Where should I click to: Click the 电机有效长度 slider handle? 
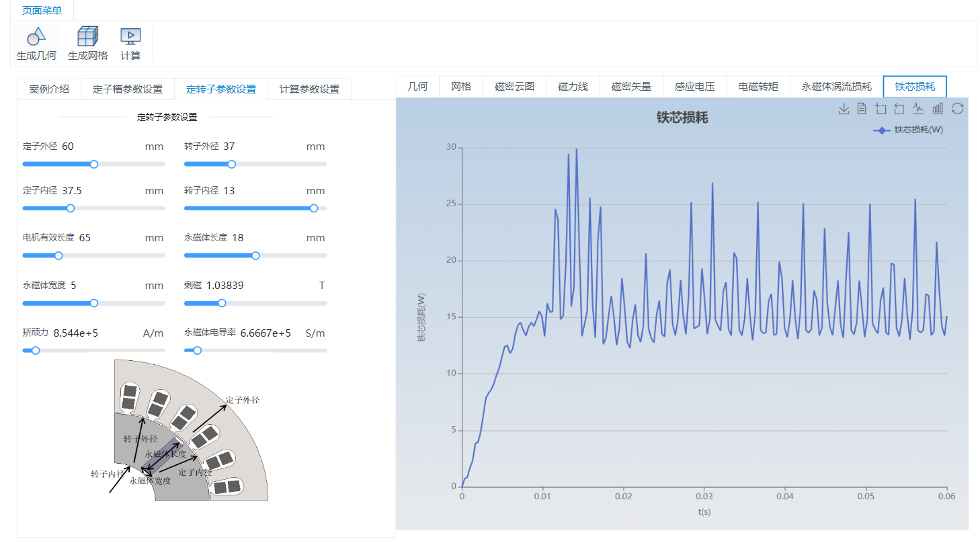tap(58, 255)
